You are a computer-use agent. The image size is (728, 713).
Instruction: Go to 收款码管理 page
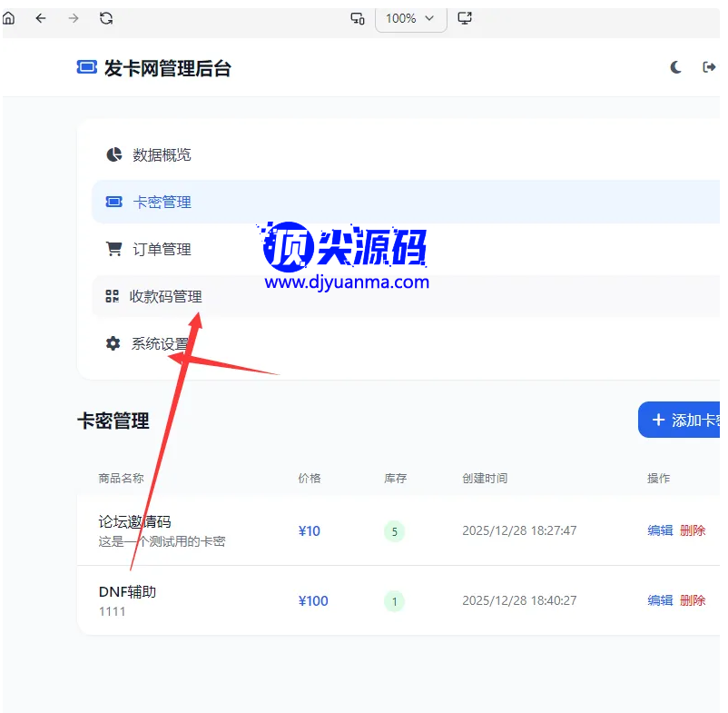(164, 297)
